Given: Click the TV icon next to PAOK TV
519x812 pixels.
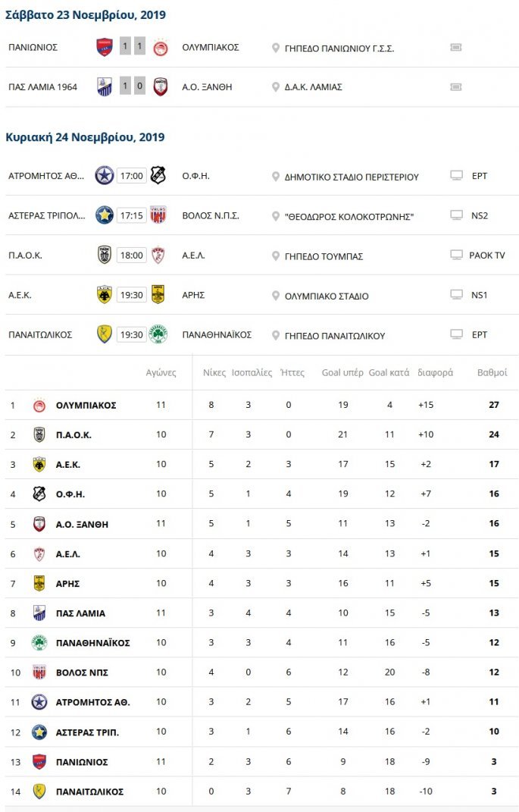Looking at the screenshot, I should click(x=456, y=255).
